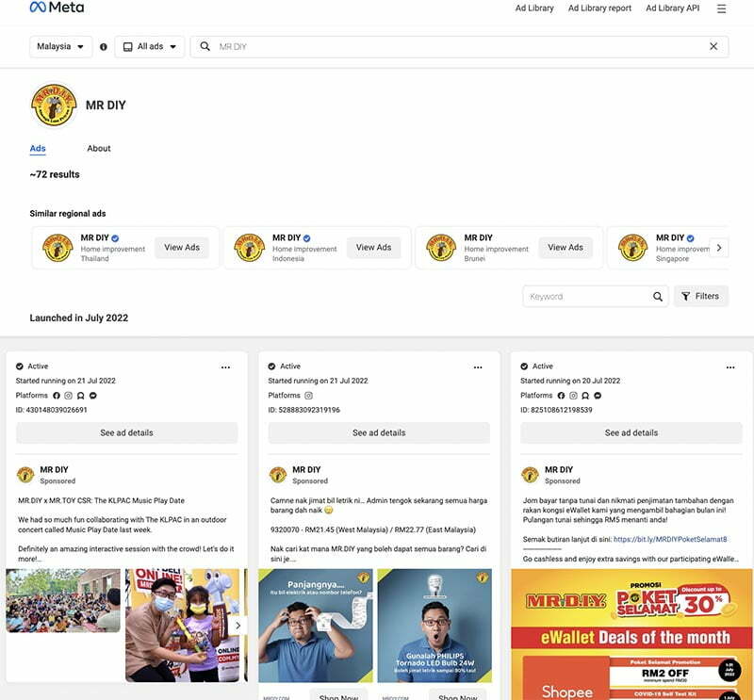Viewport: 754px width, 700px height.
Task: Go to Ad Library in top navigation
Action: tap(534, 8)
